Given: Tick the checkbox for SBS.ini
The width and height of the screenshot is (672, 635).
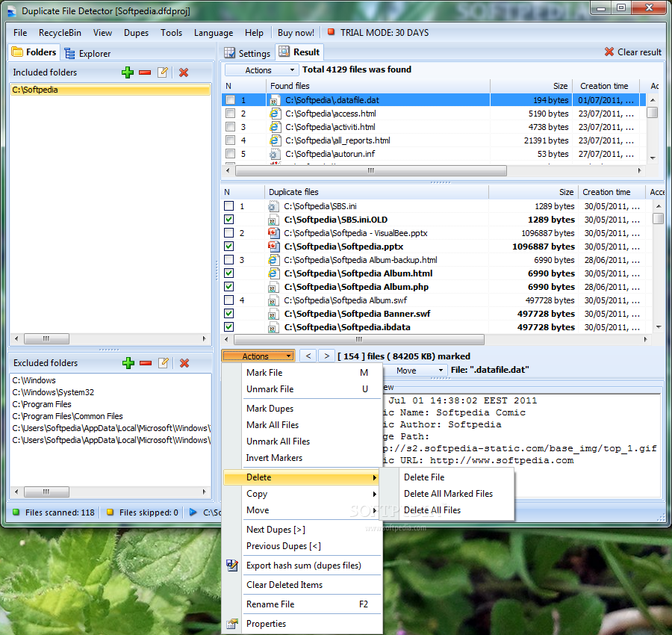Looking at the screenshot, I should (229, 205).
